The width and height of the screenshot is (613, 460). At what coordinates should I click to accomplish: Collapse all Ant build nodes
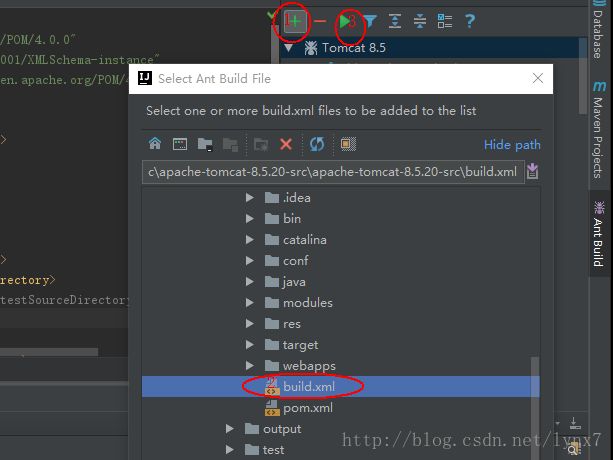(420, 21)
